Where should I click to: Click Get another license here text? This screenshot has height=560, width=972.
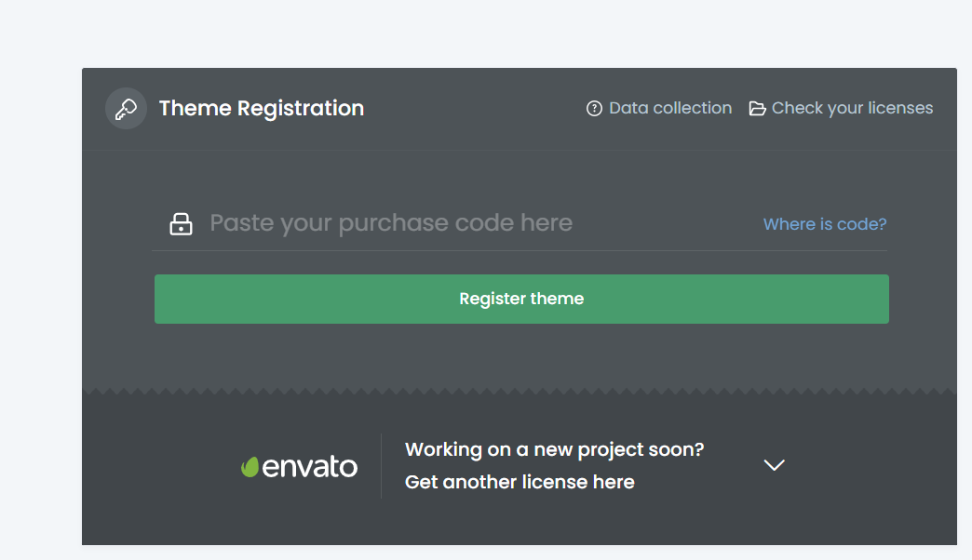tap(520, 482)
